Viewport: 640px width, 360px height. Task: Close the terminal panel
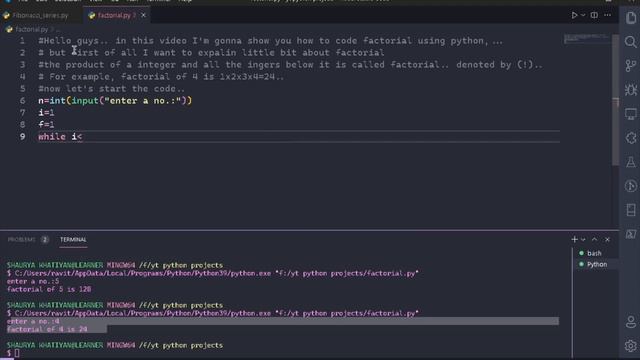[x=607, y=240]
